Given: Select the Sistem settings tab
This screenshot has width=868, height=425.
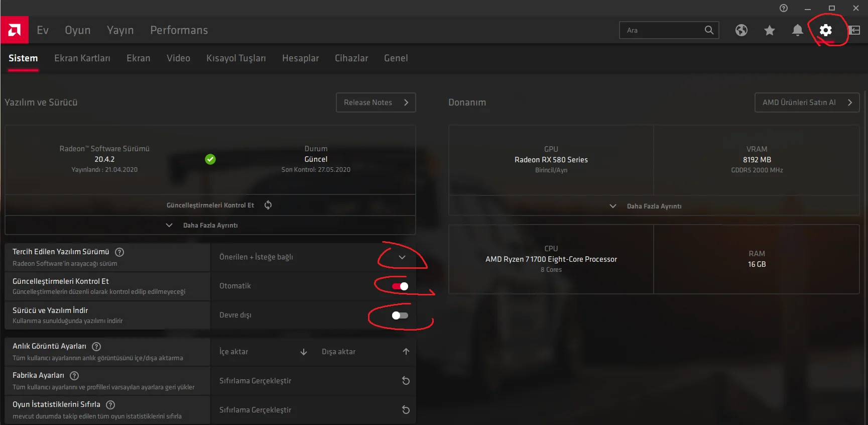Looking at the screenshot, I should pyautogui.click(x=23, y=58).
